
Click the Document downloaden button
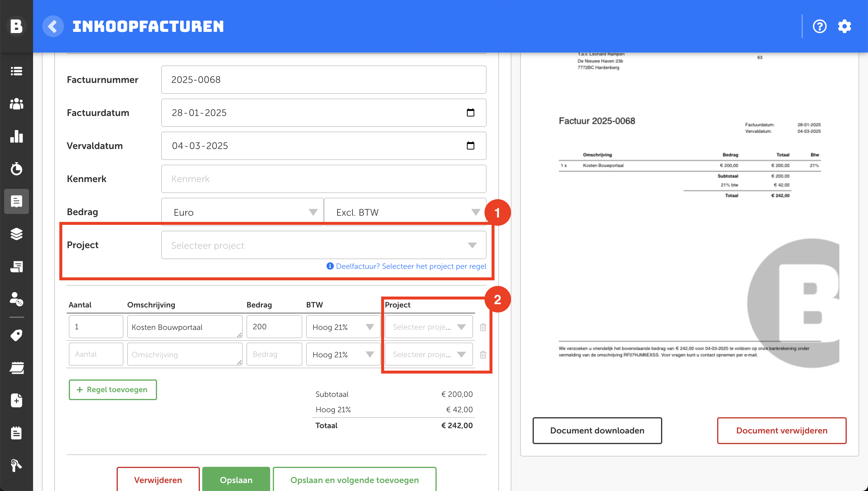tap(597, 430)
